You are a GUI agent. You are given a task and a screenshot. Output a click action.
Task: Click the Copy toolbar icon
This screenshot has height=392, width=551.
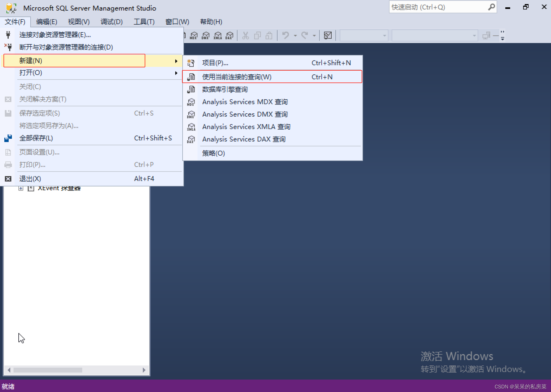coord(257,35)
